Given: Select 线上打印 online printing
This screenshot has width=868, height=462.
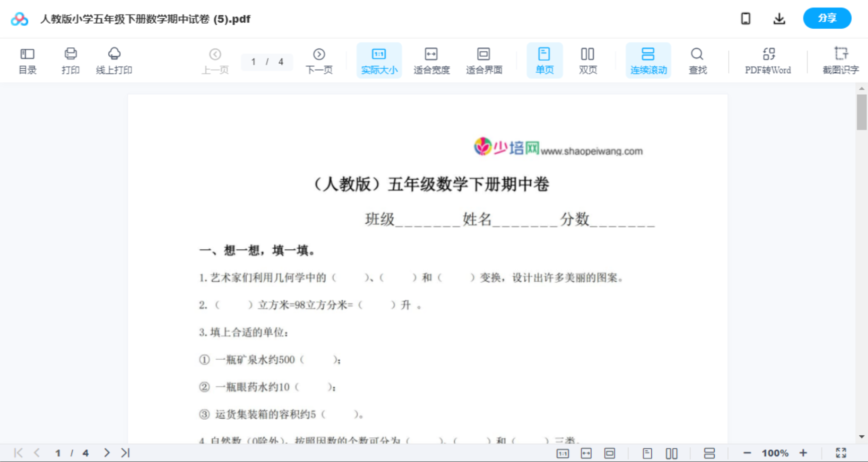Looking at the screenshot, I should tap(114, 60).
